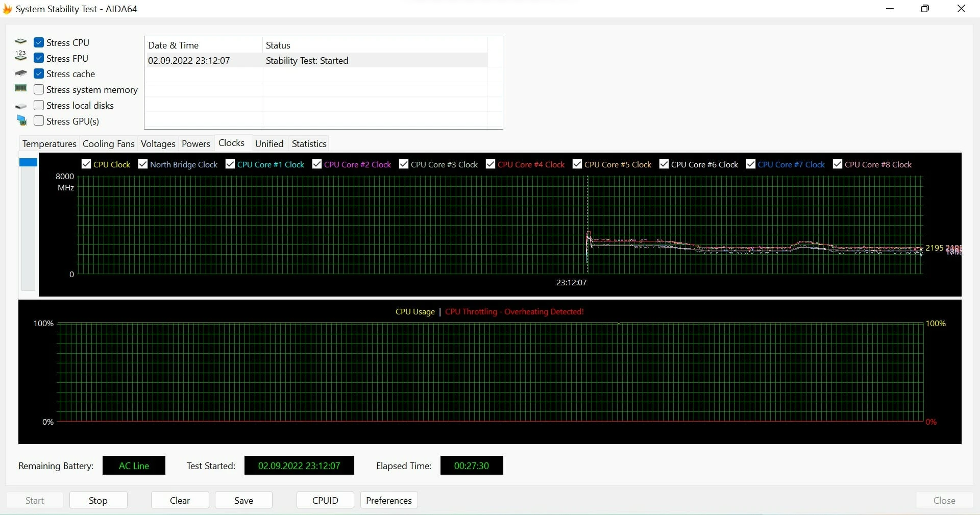Hide the CPU Clock graph line
This screenshot has width=980, height=515.
(86, 164)
